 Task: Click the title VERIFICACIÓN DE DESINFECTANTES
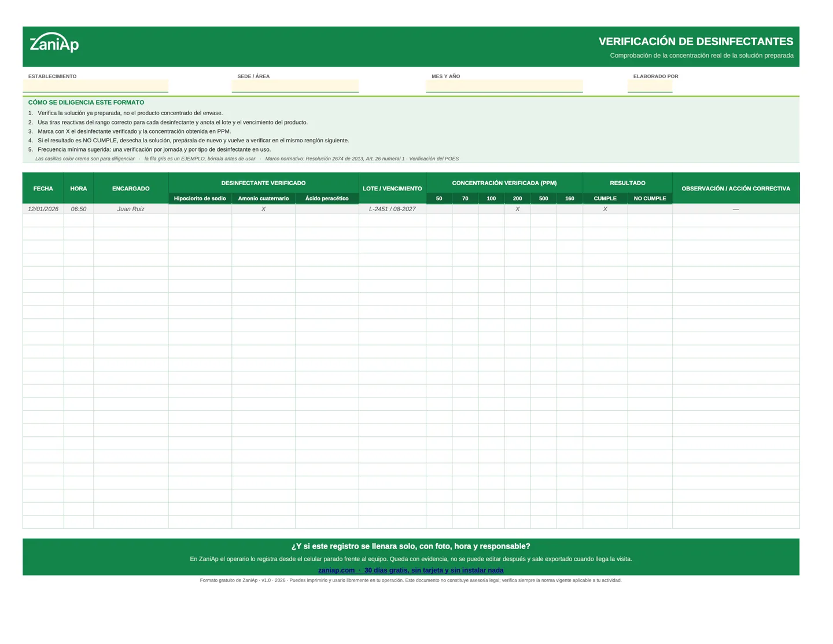point(696,42)
